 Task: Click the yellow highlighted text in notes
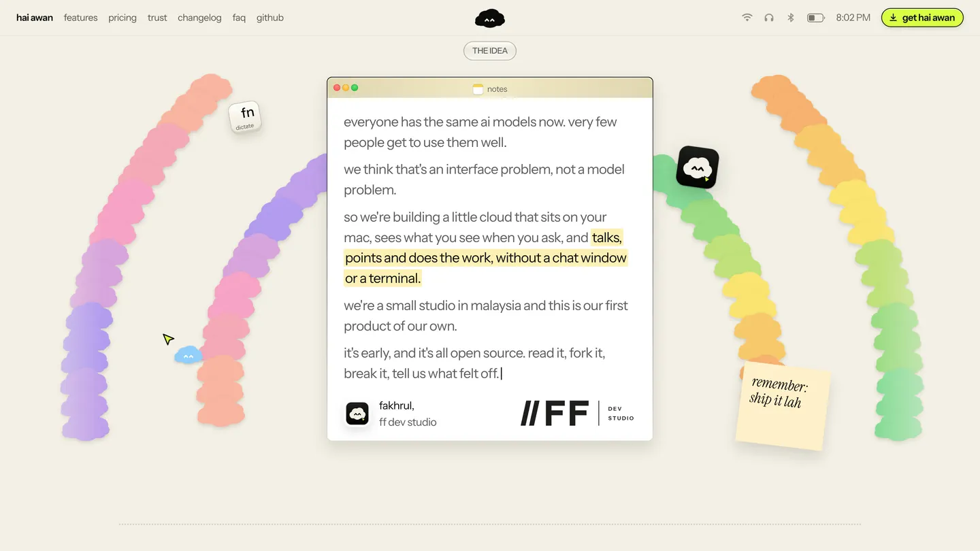click(486, 258)
